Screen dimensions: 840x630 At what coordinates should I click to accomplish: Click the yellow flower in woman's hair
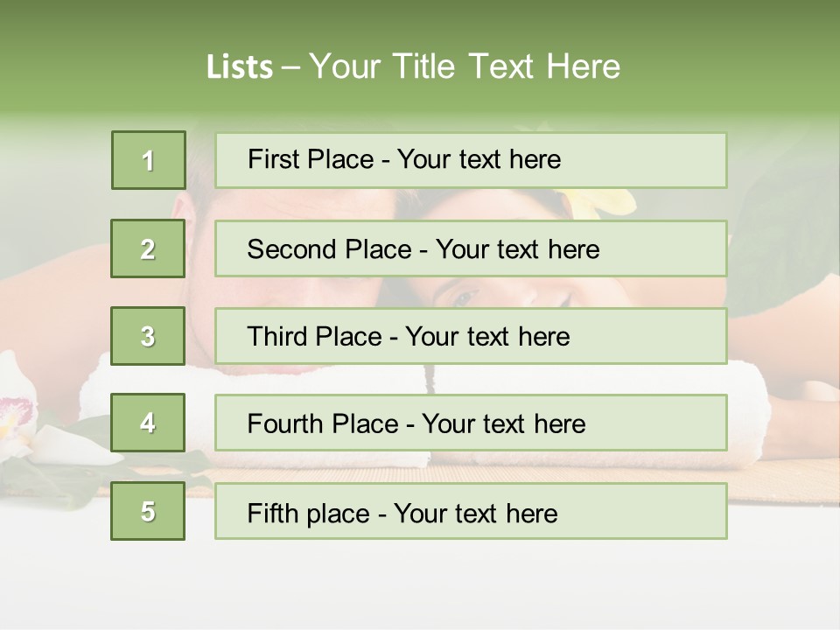click(x=605, y=202)
